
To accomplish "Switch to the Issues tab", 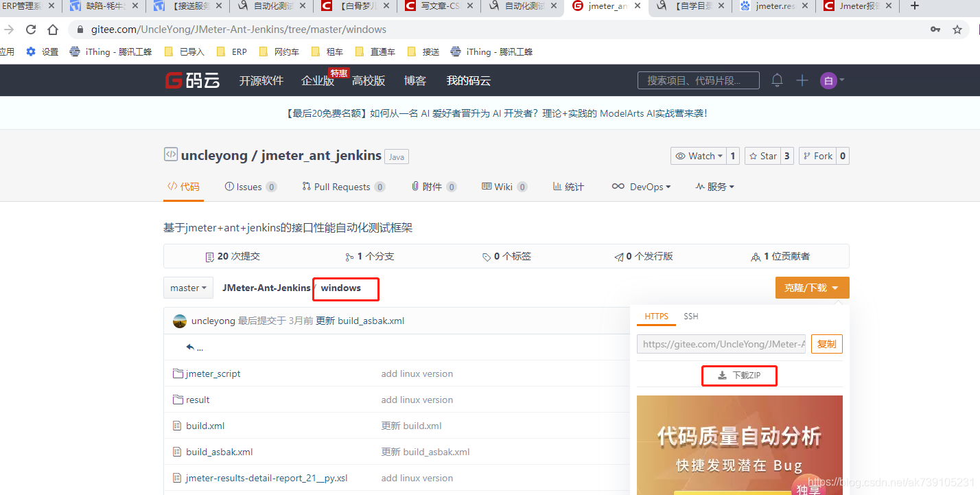I will 250,187.
